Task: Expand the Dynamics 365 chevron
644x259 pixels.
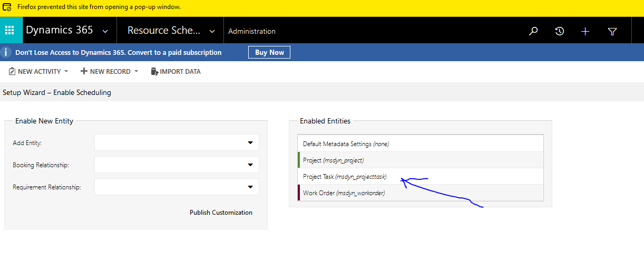Action: tap(105, 32)
